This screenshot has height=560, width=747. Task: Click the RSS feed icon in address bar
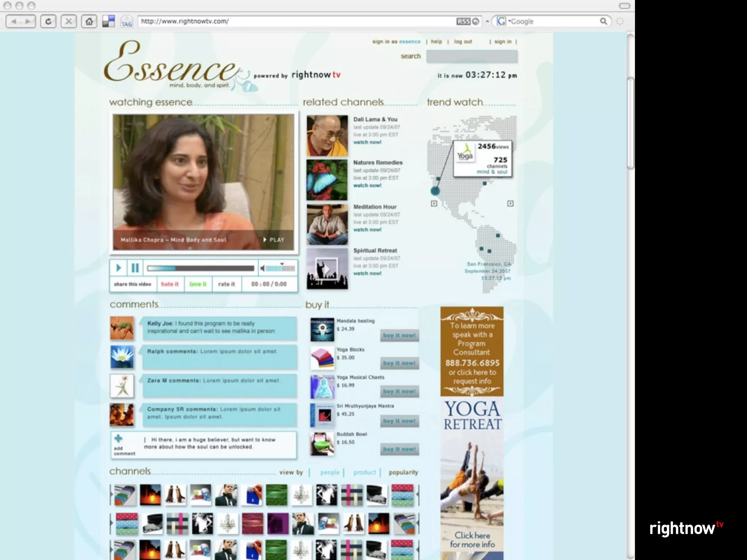(463, 22)
